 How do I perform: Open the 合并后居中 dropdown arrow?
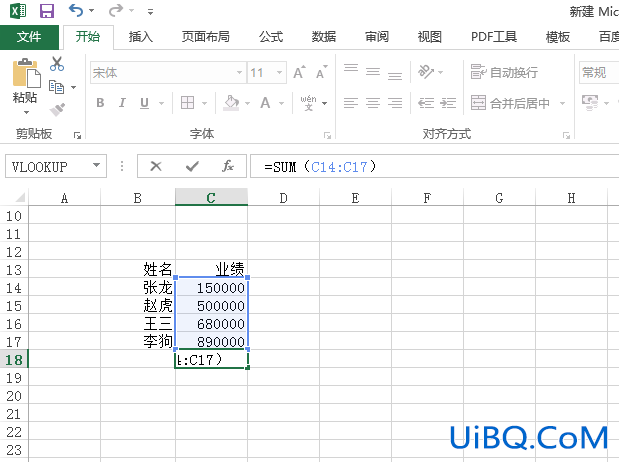point(562,103)
